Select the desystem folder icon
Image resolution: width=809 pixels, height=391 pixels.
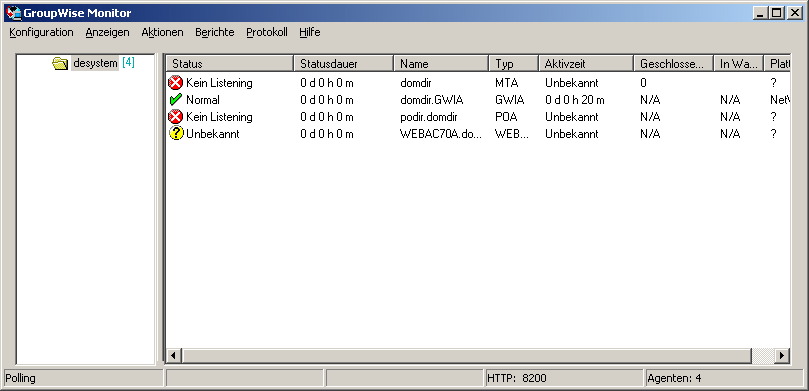coord(60,63)
